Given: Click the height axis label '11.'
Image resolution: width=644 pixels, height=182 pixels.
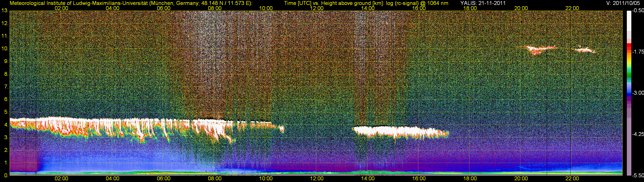Looking at the screenshot, I should tap(5, 36).
